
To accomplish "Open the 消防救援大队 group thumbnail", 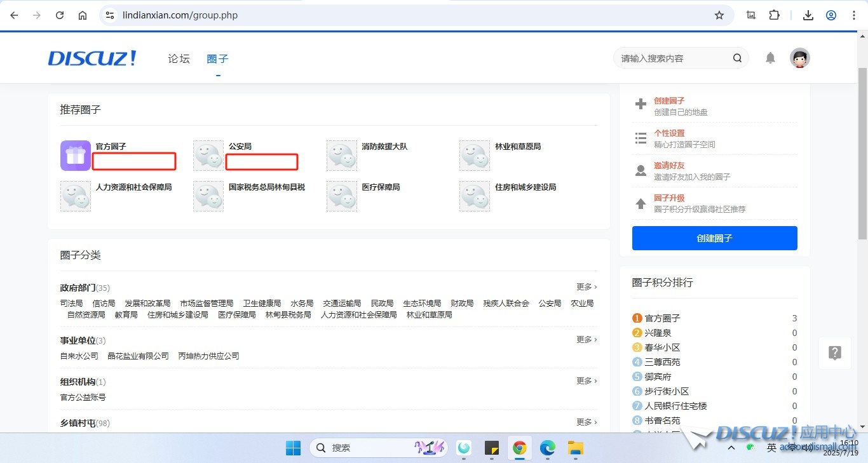I will pyautogui.click(x=342, y=156).
